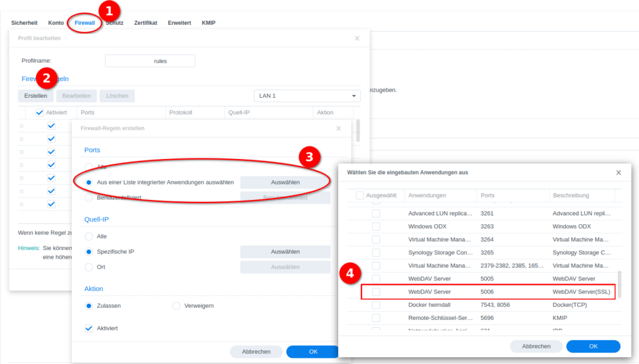Close the Firewall-Regeln erstellen dialog
639x364 pixels.
pos(338,128)
